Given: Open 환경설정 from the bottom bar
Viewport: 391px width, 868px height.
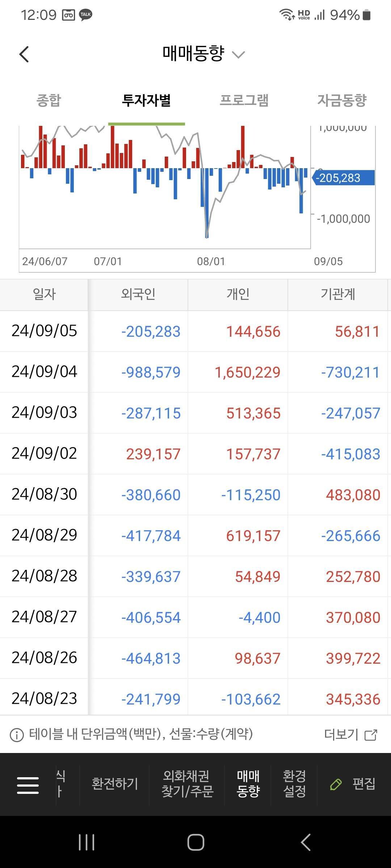Looking at the screenshot, I should (294, 784).
